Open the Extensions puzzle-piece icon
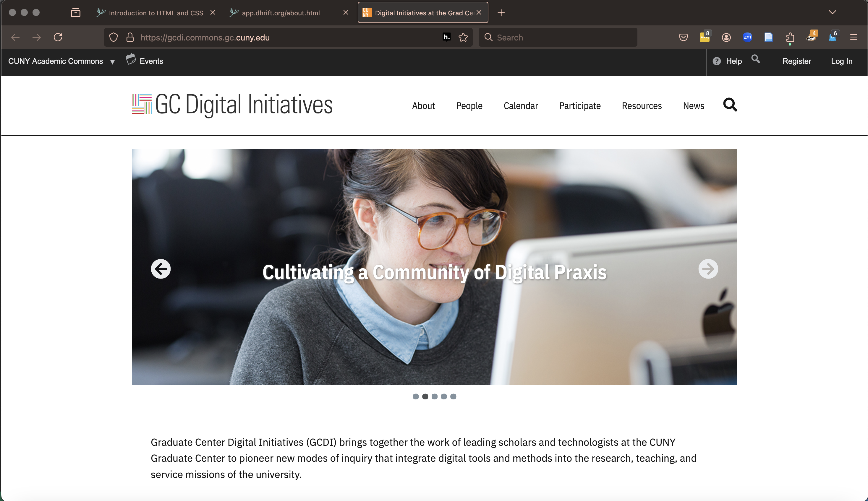This screenshot has height=501, width=868. (x=790, y=38)
